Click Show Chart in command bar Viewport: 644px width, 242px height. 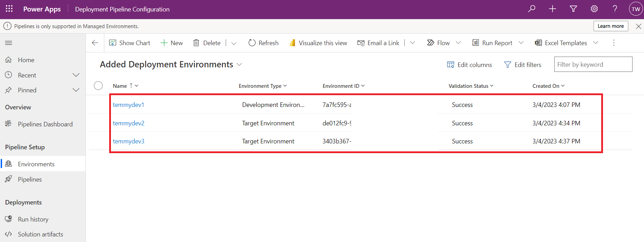pyautogui.click(x=130, y=43)
